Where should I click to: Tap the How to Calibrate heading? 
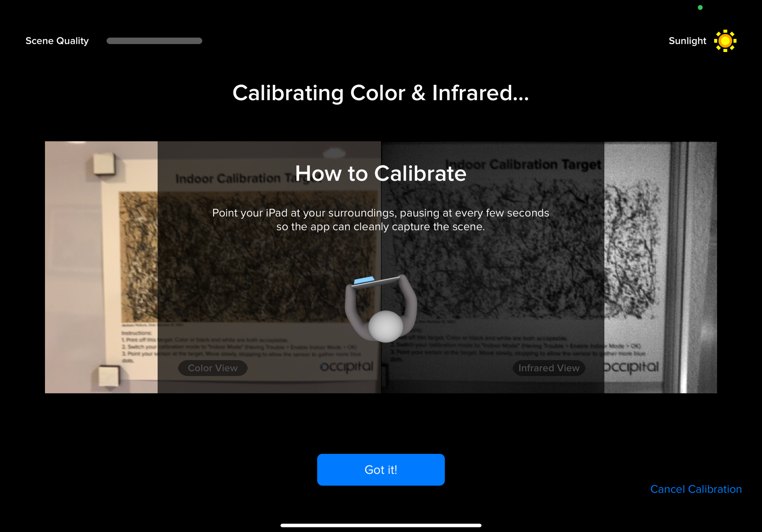381,174
